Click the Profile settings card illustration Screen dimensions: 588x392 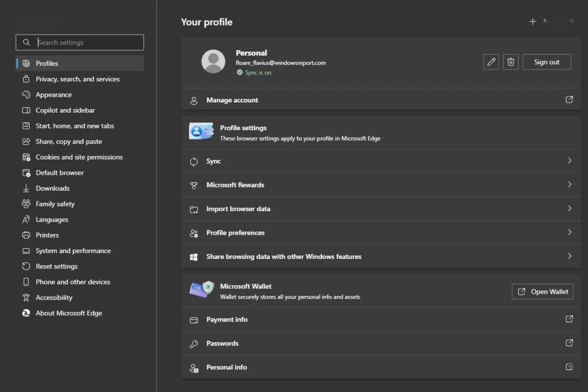coord(201,131)
